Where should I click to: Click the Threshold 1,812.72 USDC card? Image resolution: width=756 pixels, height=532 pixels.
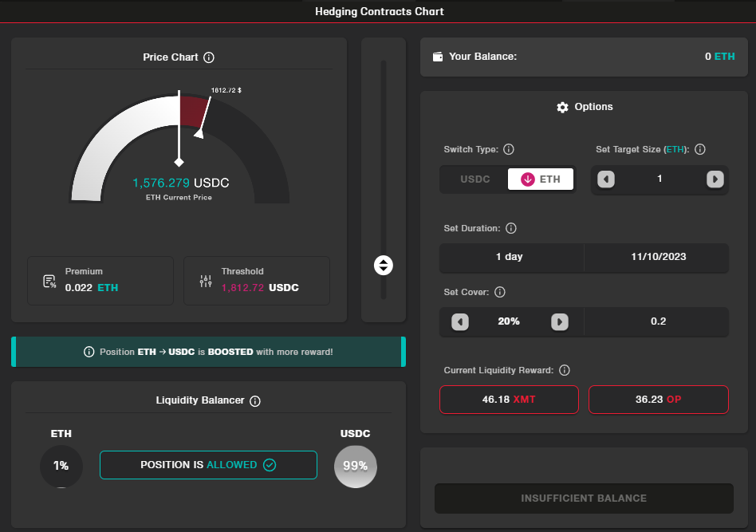tap(257, 281)
